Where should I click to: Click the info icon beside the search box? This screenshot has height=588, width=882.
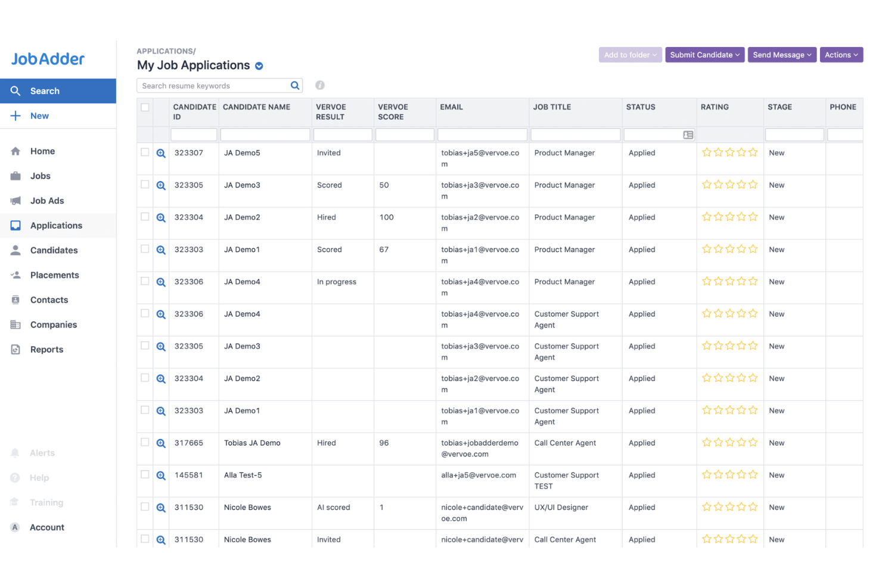[x=320, y=85]
